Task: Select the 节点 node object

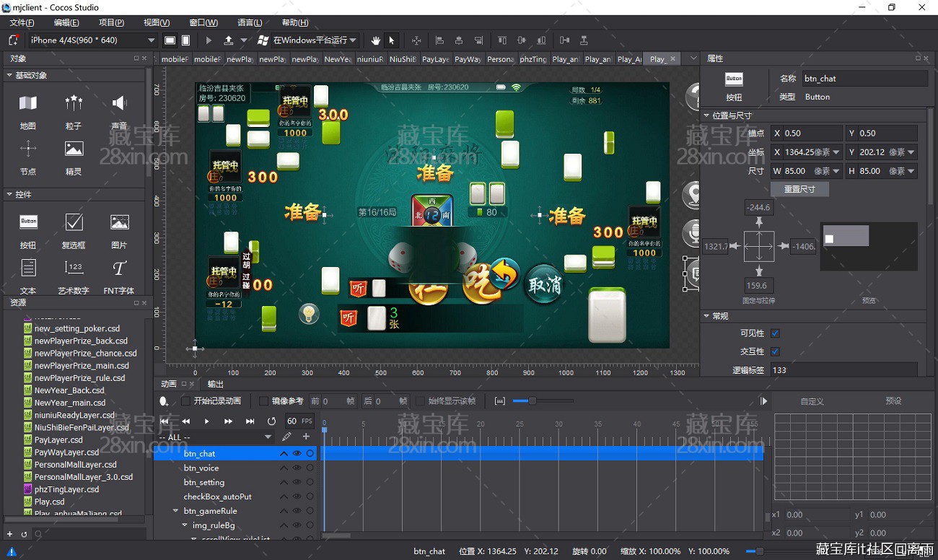Action: click(x=27, y=157)
